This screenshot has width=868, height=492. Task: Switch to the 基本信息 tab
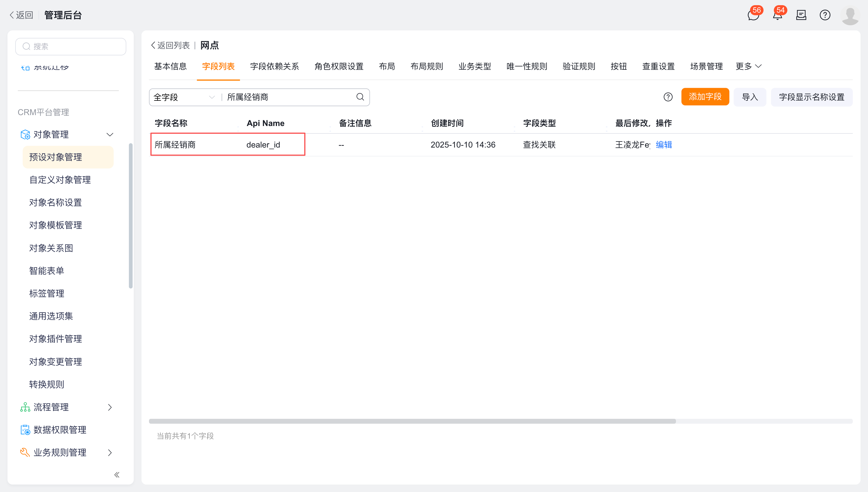(170, 66)
